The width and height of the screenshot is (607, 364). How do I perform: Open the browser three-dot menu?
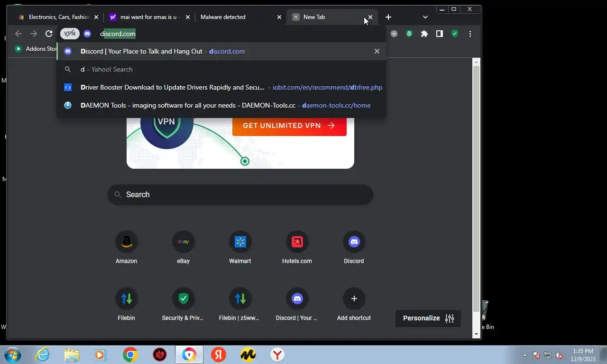click(470, 34)
